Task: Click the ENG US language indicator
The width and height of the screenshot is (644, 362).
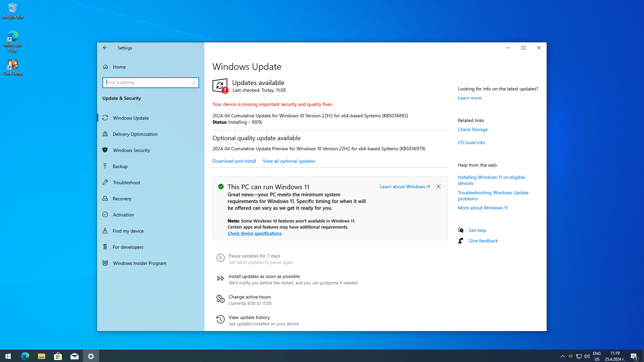Action: click(x=597, y=356)
